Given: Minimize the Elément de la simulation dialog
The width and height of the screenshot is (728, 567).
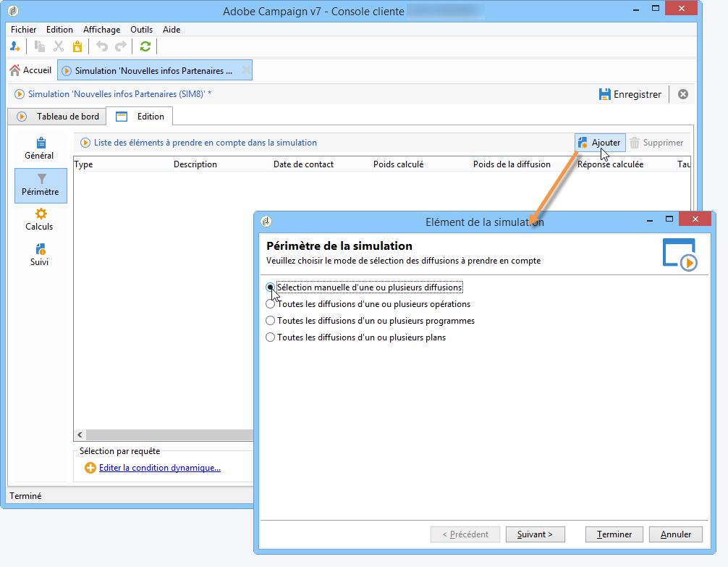Looking at the screenshot, I should point(650,220).
